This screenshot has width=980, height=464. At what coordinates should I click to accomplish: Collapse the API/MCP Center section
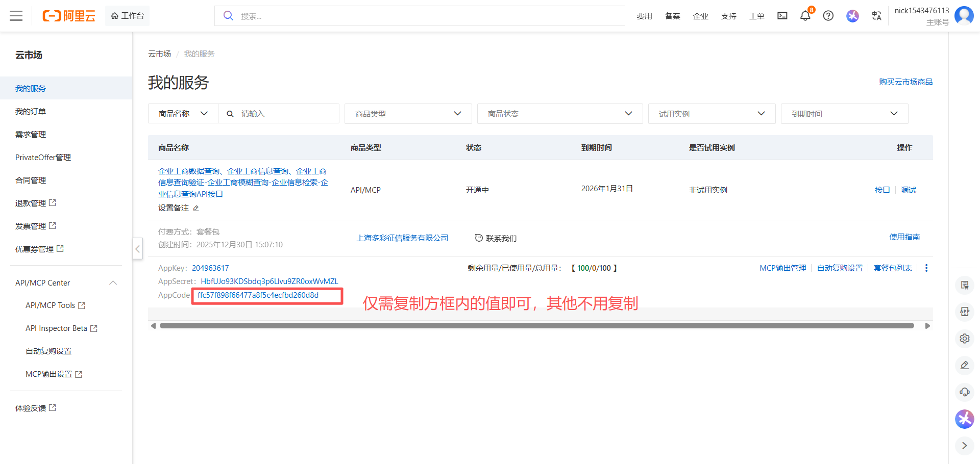point(113,283)
